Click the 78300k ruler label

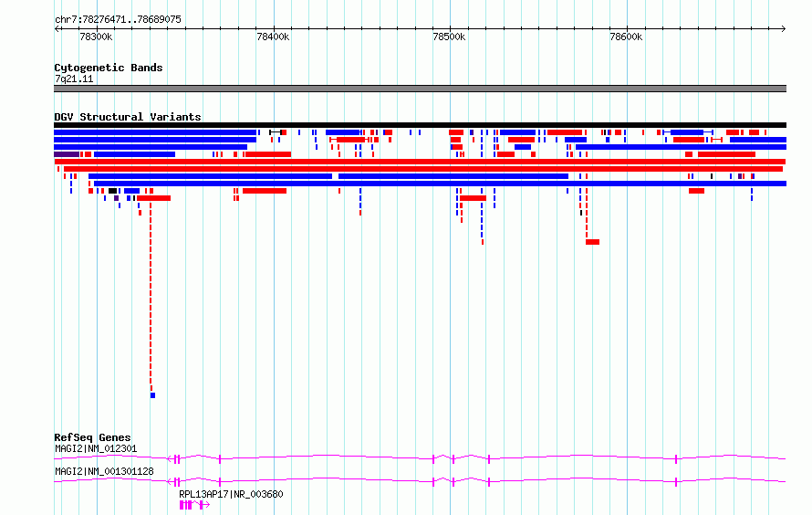point(96,37)
